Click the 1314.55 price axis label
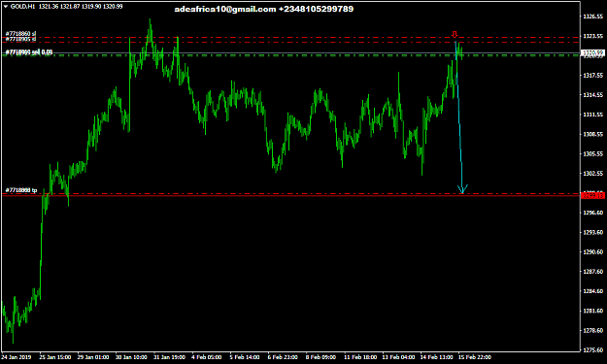Screen dimensions: 607x364 pos(593,95)
